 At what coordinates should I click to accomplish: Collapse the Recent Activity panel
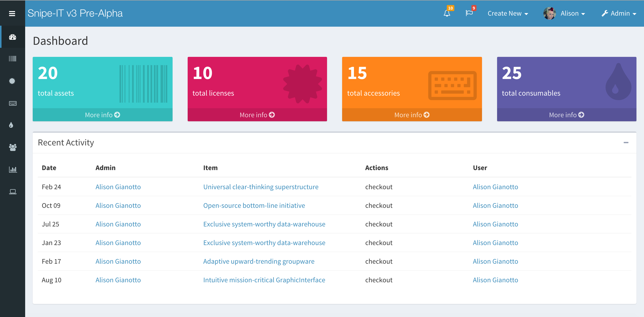click(626, 143)
